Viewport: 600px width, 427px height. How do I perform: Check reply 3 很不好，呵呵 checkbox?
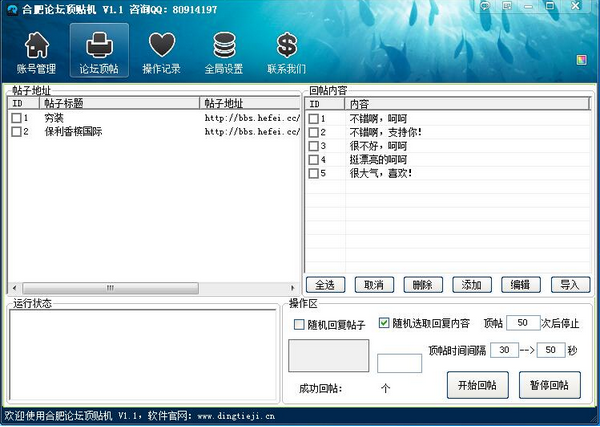tap(313, 146)
